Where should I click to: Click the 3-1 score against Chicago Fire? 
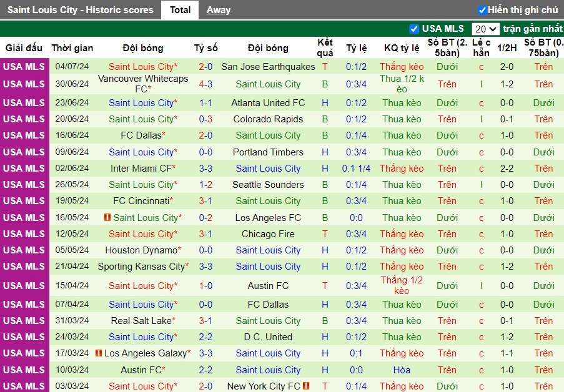pyautogui.click(x=205, y=233)
